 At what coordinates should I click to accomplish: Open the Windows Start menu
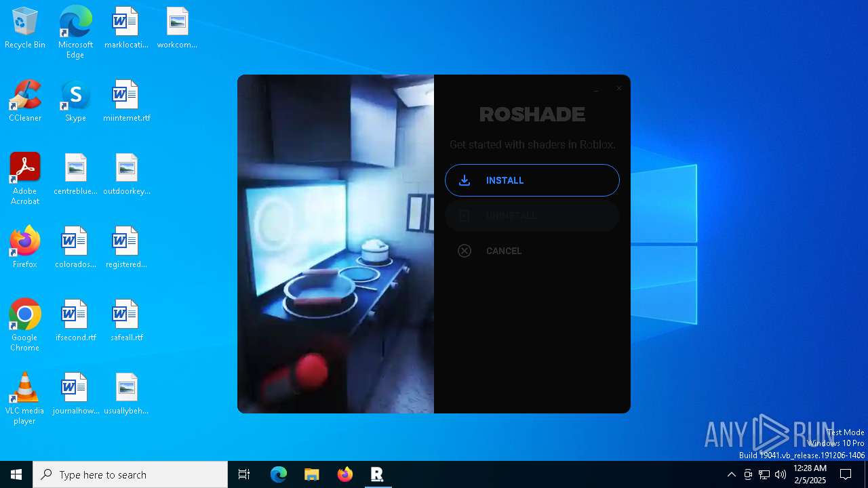click(16, 474)
